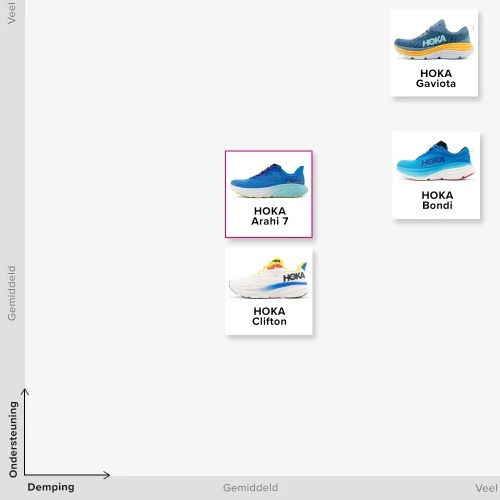Click 'Veel' at the vertical axis top
The image size is (500, 500).
[x=12, y=13]
